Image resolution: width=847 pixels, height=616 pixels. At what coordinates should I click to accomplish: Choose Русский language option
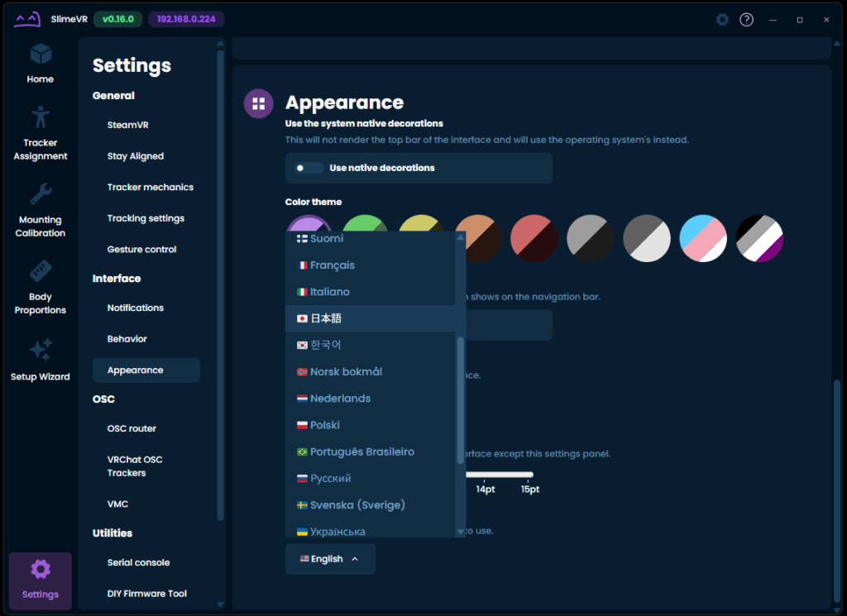click(x=370, y=478)
